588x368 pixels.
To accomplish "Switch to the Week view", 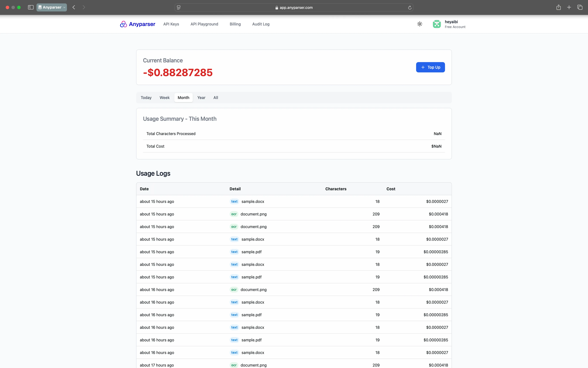I will pyautogui.click(x=164, y=98).
